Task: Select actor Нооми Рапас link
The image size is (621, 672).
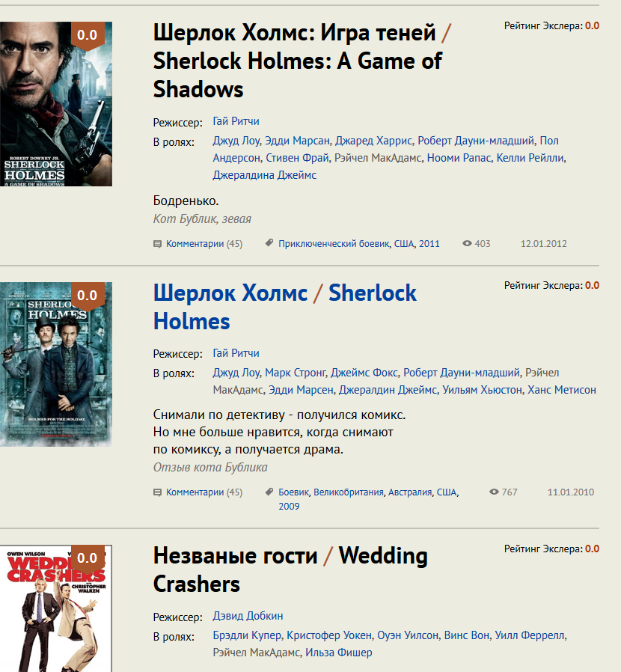Action: [x=457, y=158]
